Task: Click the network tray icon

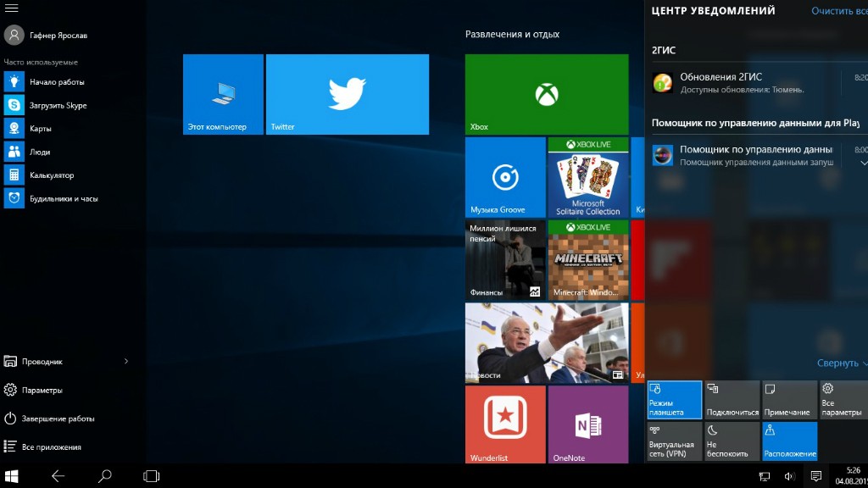Action: [x=765, y=476]
